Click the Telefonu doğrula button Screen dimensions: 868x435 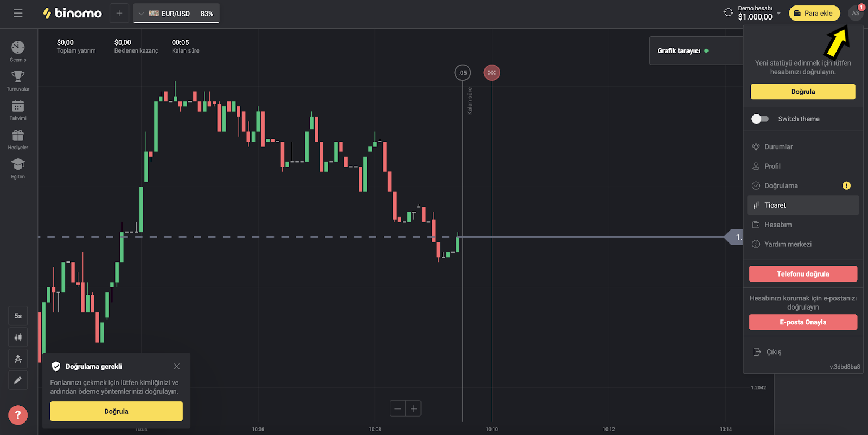coord(803,274)
